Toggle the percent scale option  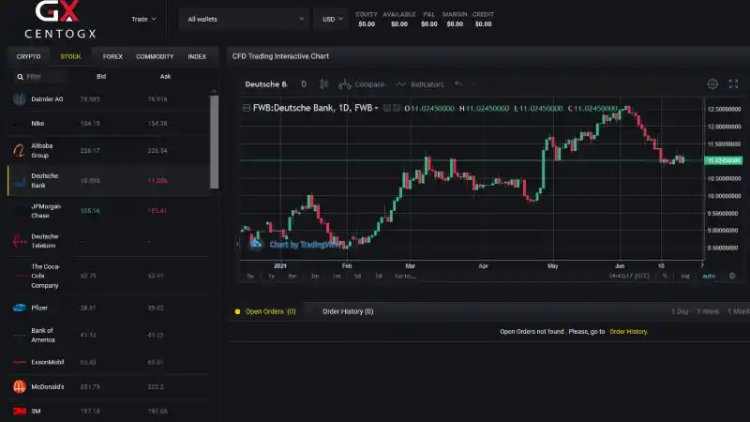pyautogui.click(x=664, y=276)
